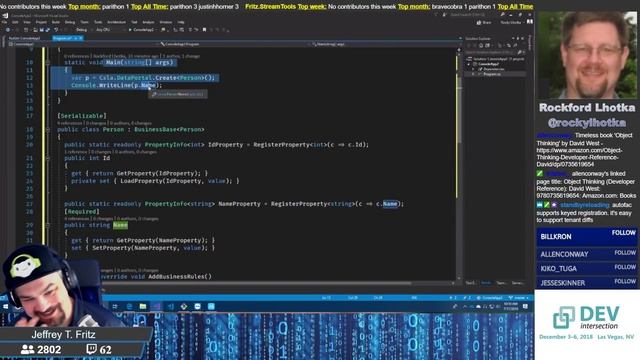Click the master branch indicator in status bar
This screenshot has width=640, height=360.
pos(519,298)
